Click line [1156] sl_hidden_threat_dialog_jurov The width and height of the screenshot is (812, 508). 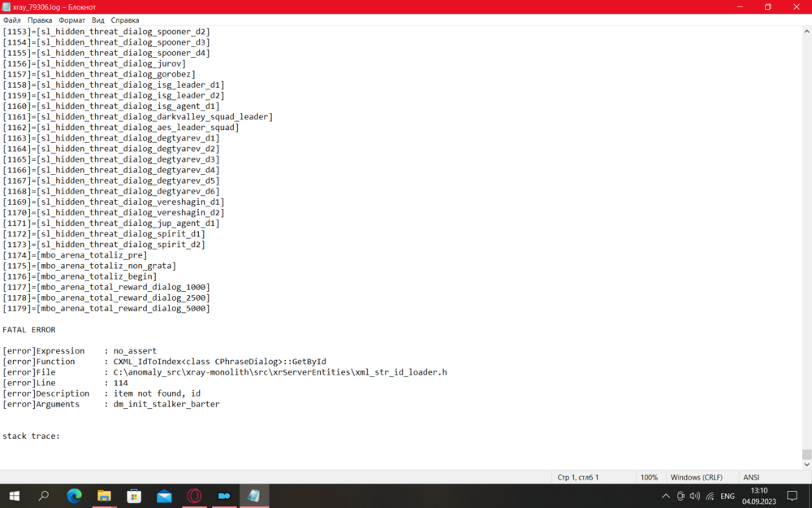tap(94, 63)
